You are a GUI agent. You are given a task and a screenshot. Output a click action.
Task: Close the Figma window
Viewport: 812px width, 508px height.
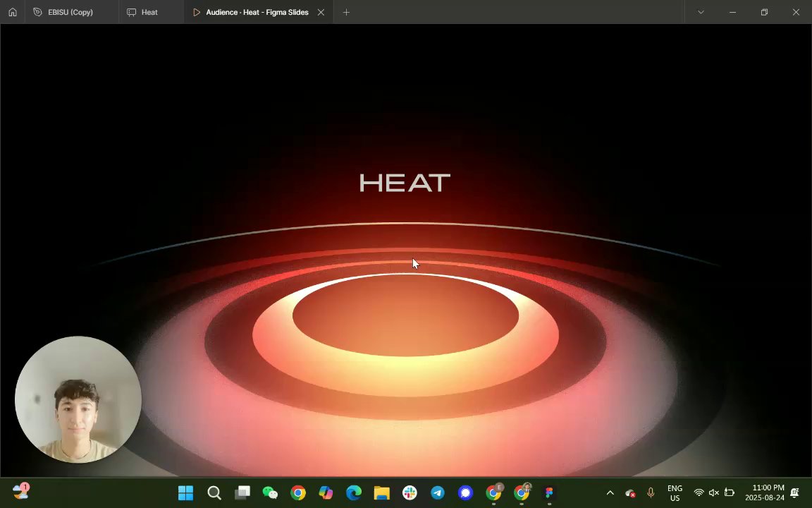(x=796, y=12)
